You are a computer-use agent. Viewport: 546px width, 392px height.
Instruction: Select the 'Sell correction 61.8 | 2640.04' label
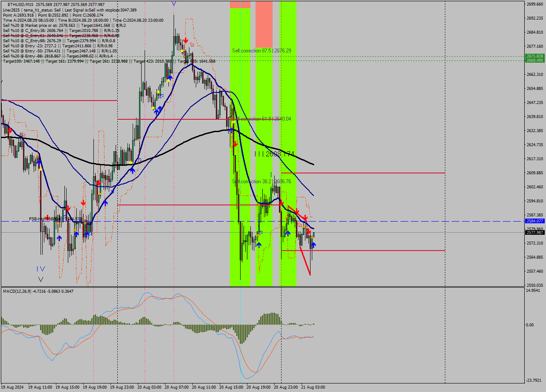261,118
